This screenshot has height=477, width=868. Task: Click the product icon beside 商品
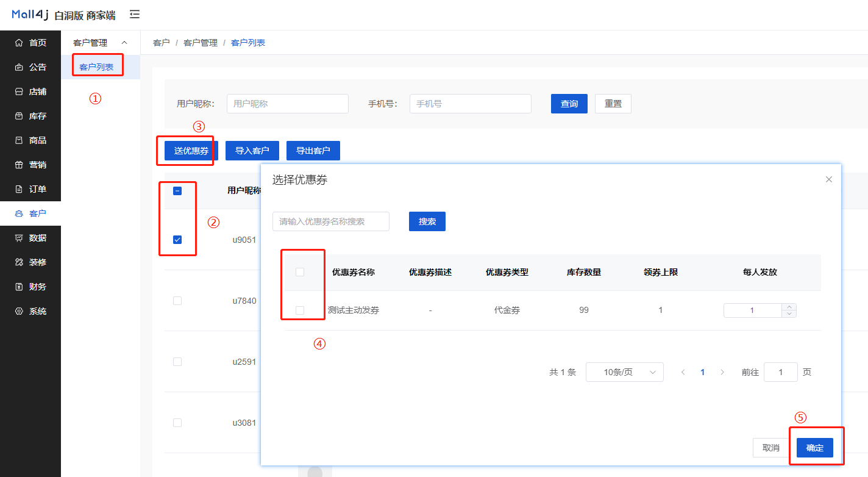click(x=19, y=140)
